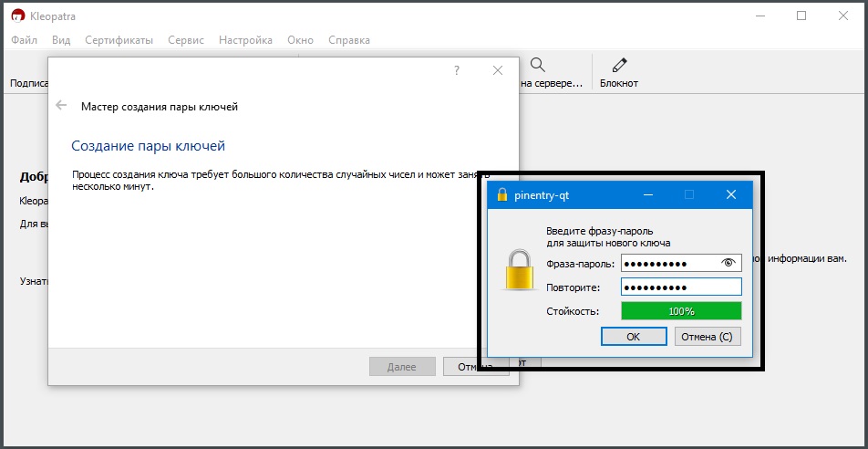Open the Сервис menu
The width and height of the screenshot is (868, 449).
[186, 40]
